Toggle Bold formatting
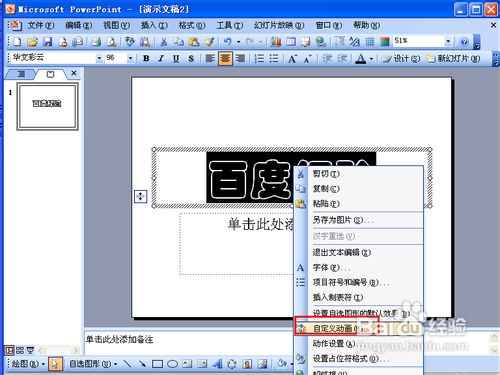 tap(146, 59)
